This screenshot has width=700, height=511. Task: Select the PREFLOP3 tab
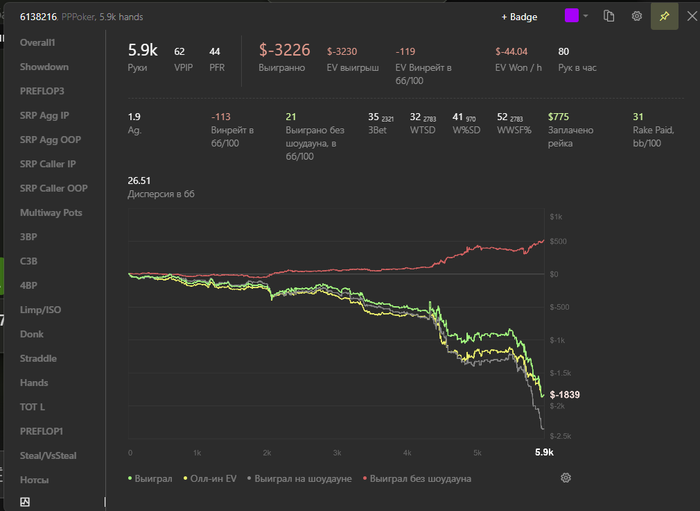(x=42, y=91)
